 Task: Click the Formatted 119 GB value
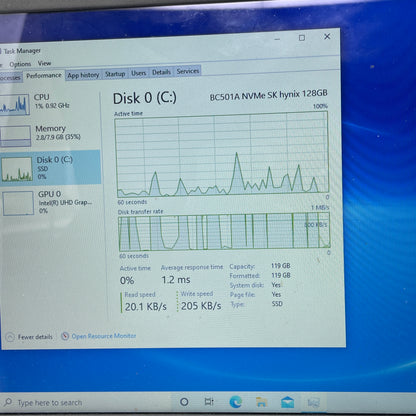(280, 275)
